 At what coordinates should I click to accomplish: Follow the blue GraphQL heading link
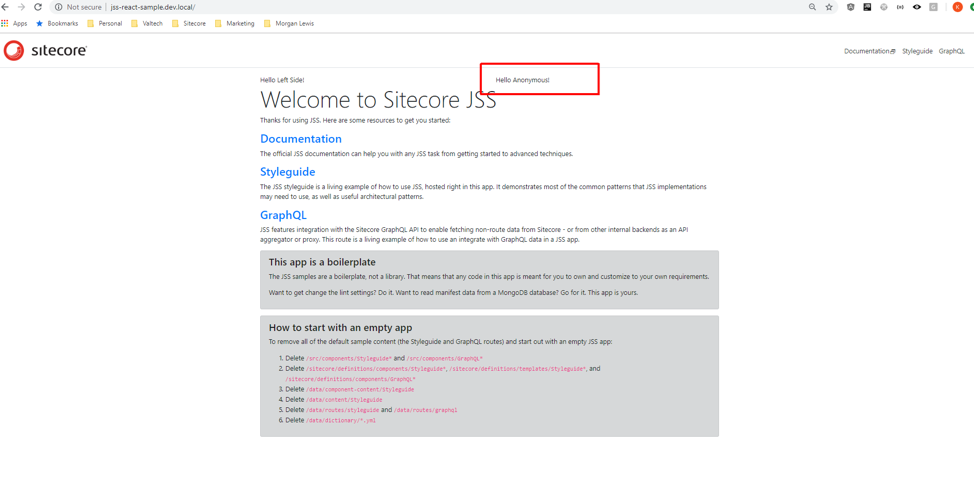(x=283, y=215)
